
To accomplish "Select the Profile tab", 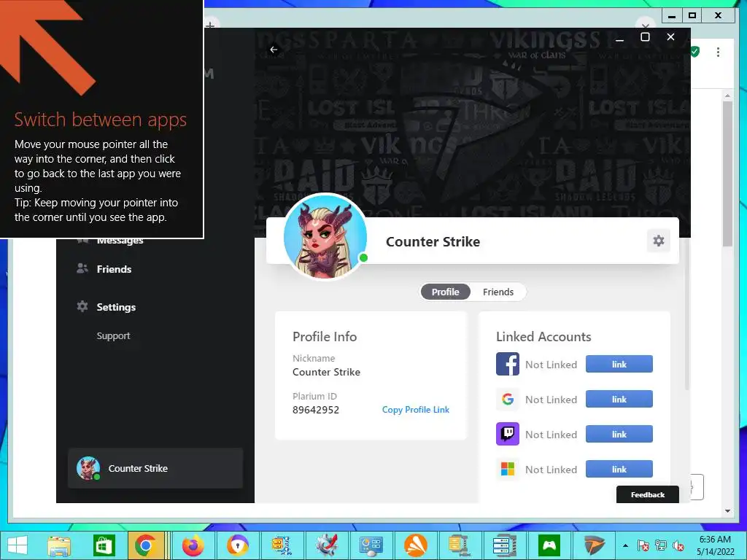I will [446, 292].
